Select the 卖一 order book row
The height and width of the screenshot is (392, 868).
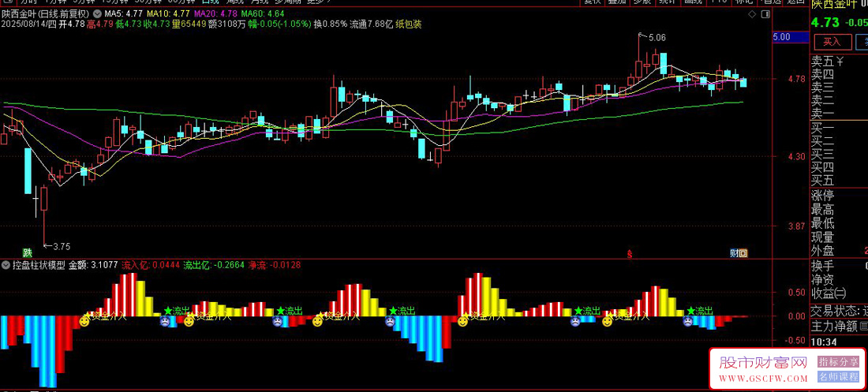(x=838, y=114)
